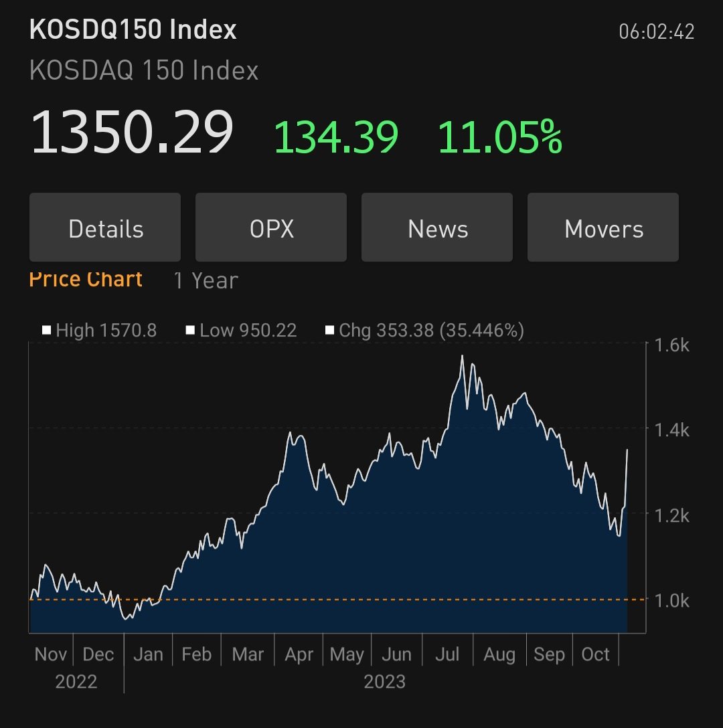Click the Sep month label
Image resolution: width=723 pixels, height=728 pixels.
coord(549,655)
